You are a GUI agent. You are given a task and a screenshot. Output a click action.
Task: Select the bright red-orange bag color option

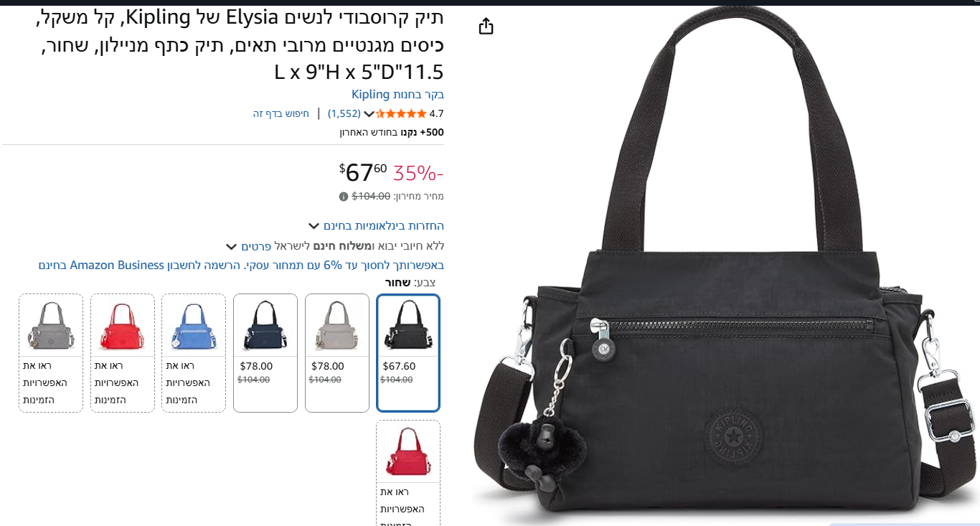click(x=123, y=352)
